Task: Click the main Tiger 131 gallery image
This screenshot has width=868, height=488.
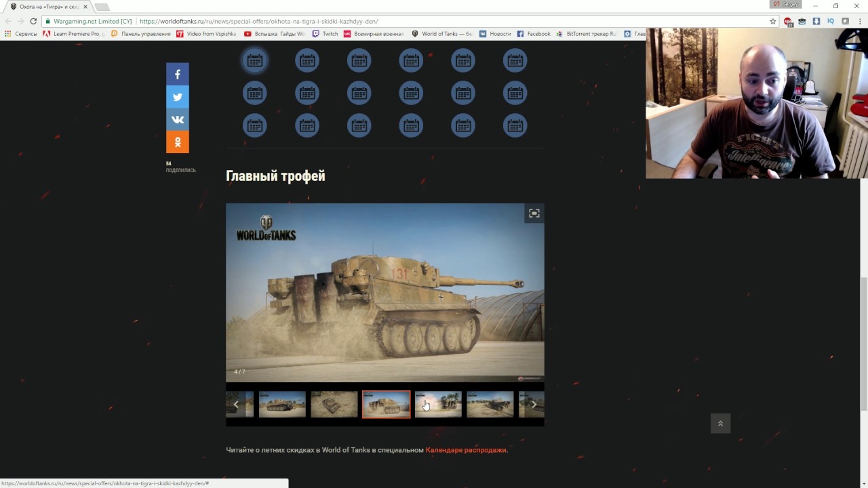Action: [x=385, y=293]
